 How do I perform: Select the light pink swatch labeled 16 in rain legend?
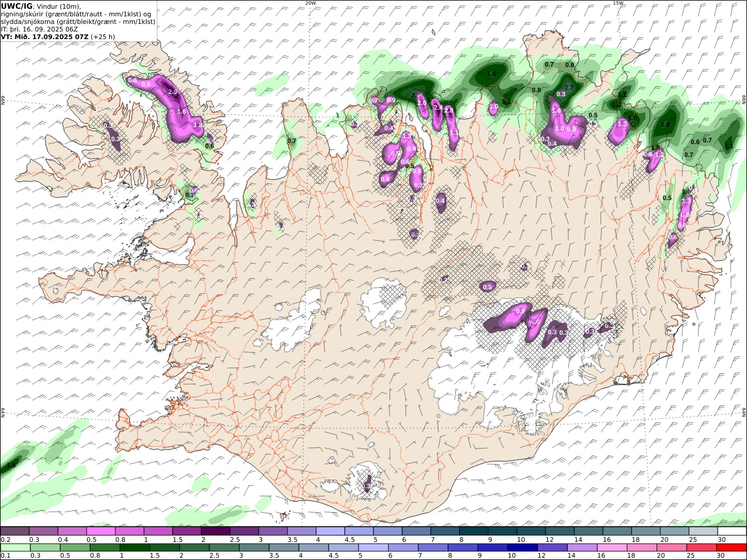(612, 548)
